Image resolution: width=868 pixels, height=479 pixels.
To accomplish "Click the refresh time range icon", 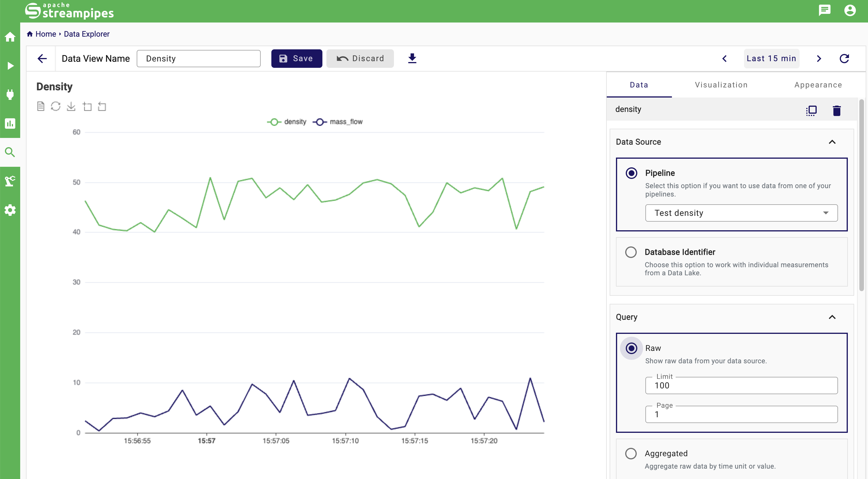I will [844, 58].
